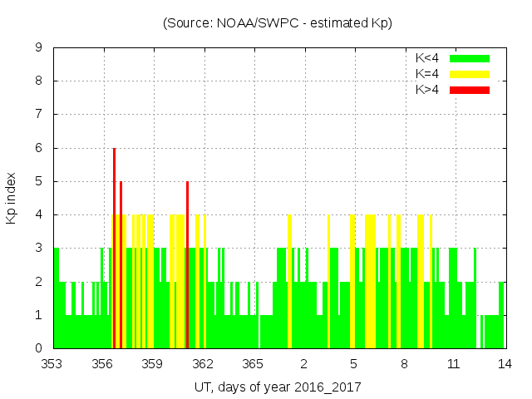
Task: Click the NOAA/SWPC source title text
Action: (278, 23)
